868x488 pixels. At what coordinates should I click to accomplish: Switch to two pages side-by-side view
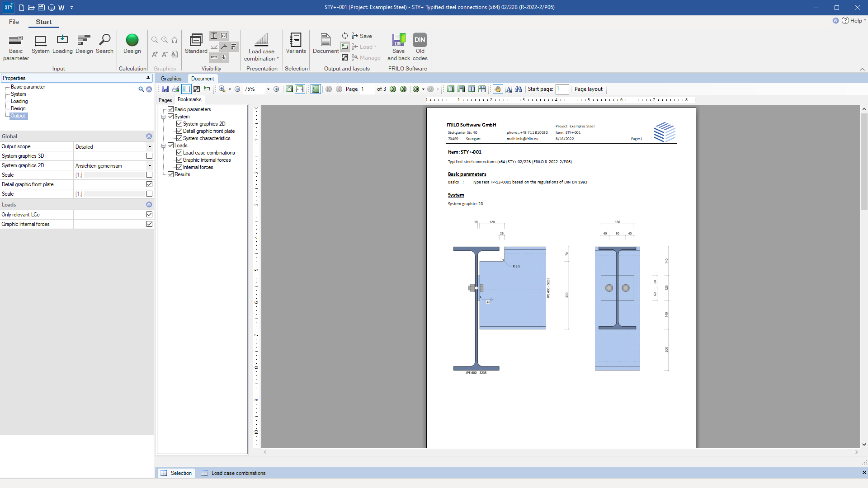(x=472, y=89)
